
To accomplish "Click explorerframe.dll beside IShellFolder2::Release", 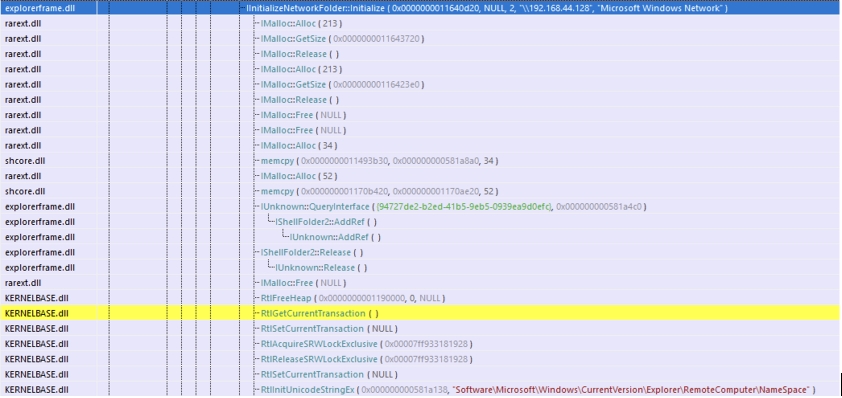I will coord(40,252).
